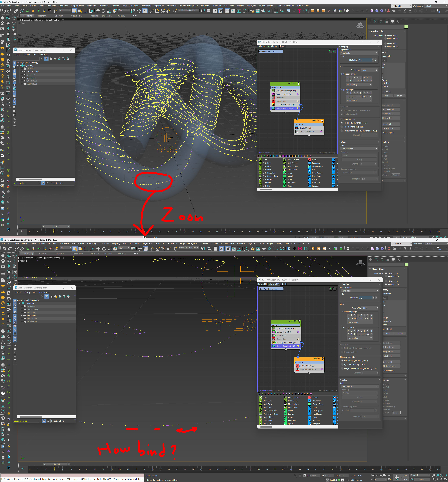Select Single channel display radio, top editor
Viewport: 448px width, 482px height.
tap(342, 131)
